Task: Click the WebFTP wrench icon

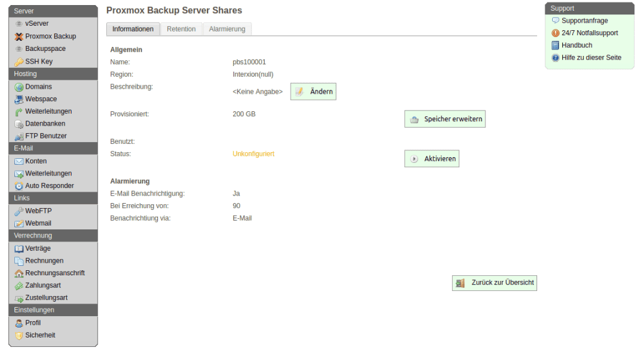Action: (x=19, y=211)
